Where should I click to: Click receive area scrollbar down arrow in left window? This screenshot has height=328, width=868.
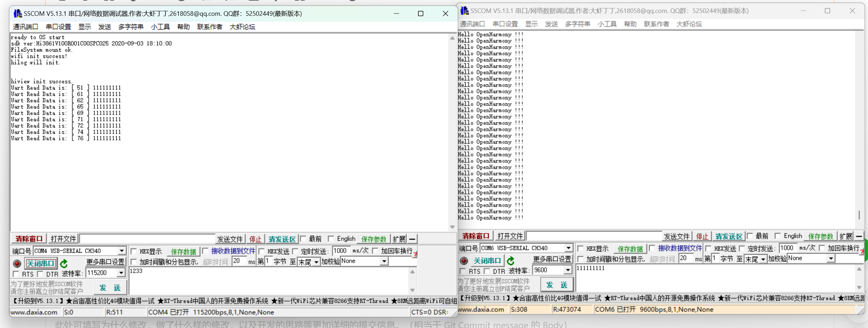tap(452, 227)
